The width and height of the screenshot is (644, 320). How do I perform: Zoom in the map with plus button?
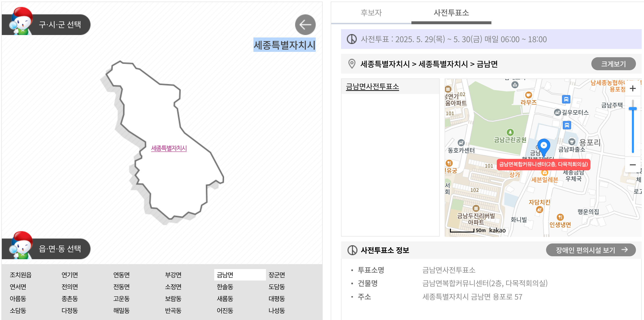633,88
